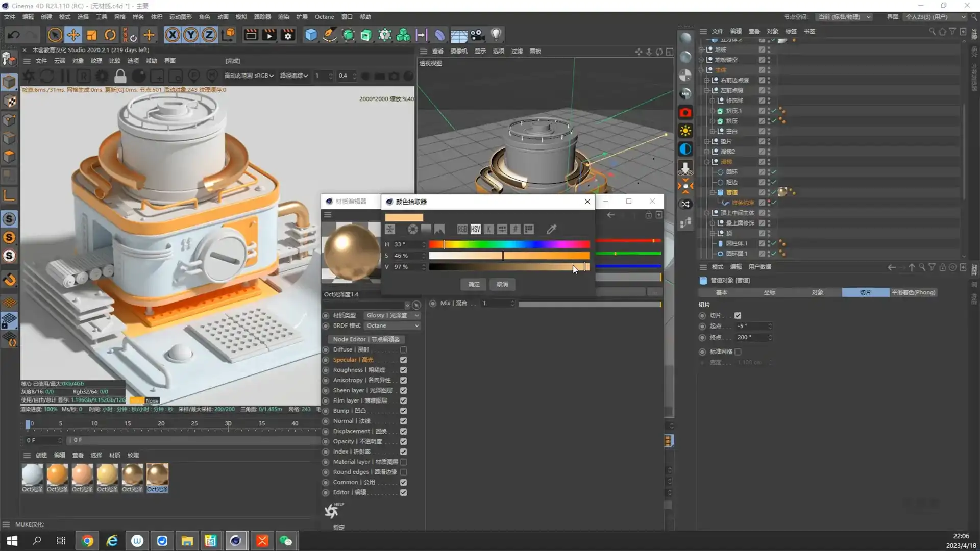The width and height of the screenshot is (980, 551).
Task: Open the Node Editor button
Action: point(366,339)
